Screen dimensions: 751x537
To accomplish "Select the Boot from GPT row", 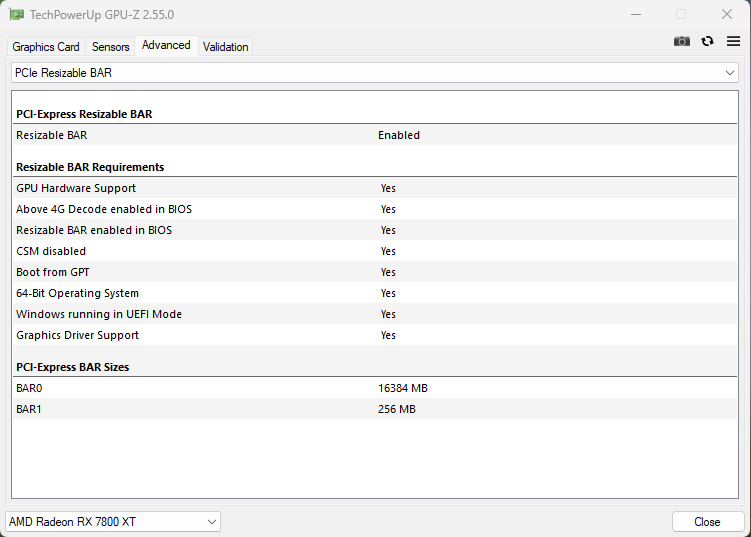I will [375, 272].
